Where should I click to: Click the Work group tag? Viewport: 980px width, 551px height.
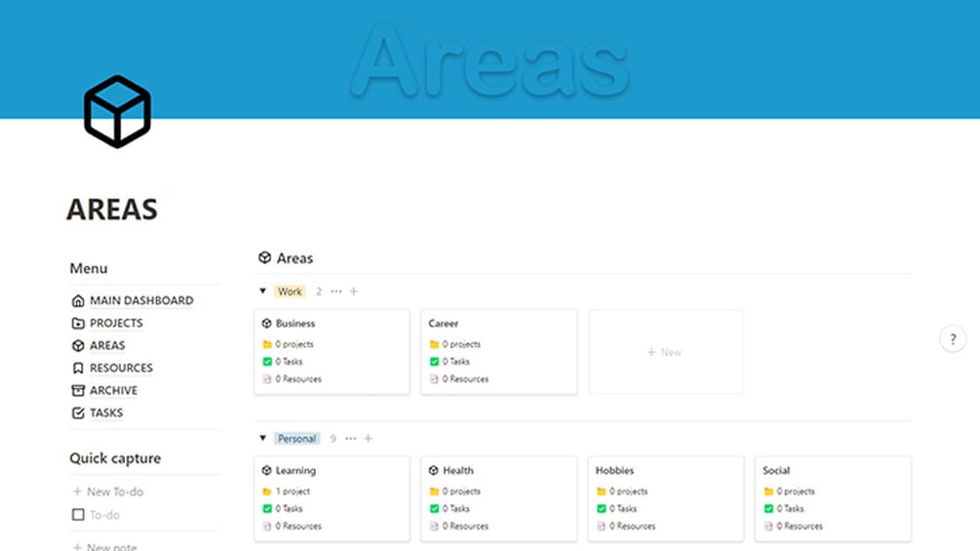pos(290,292)
